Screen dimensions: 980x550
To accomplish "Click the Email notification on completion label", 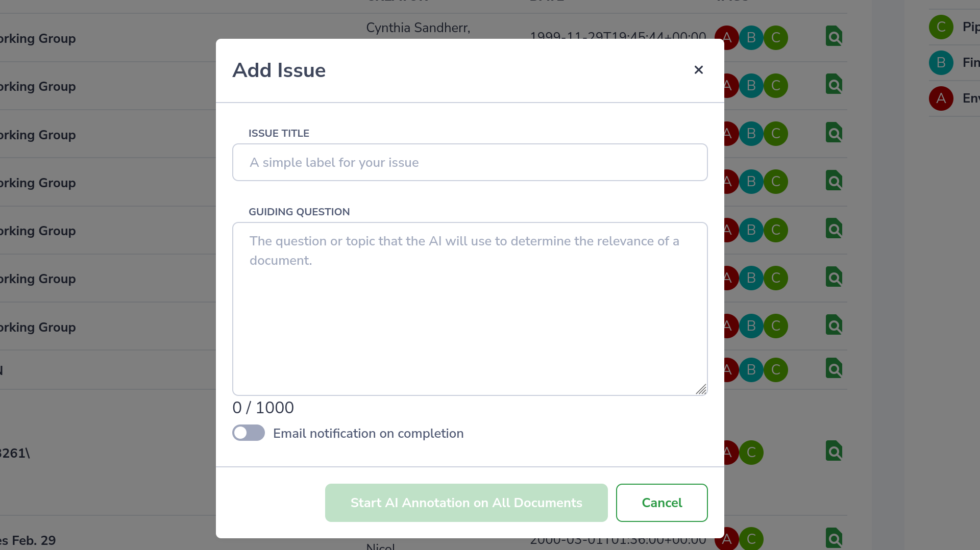I will (x=368, y=433).
